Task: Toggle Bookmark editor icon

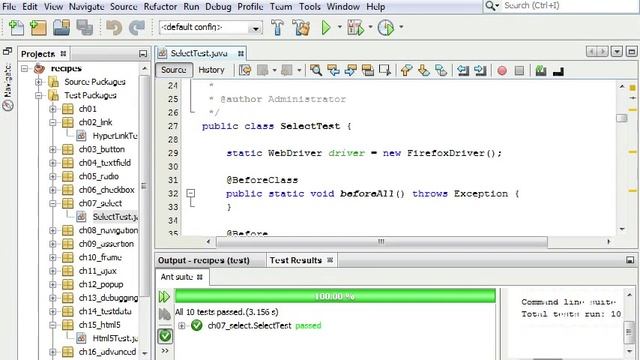Action: (441, 71)
